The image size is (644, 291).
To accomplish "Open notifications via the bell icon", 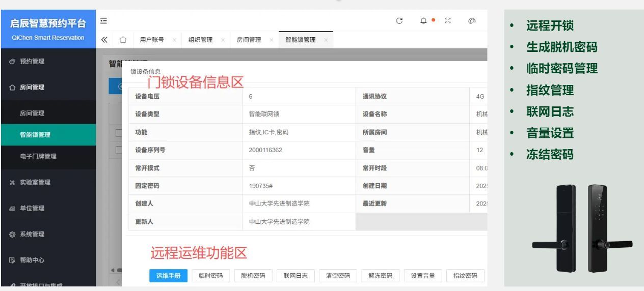I will coord(424,21).
